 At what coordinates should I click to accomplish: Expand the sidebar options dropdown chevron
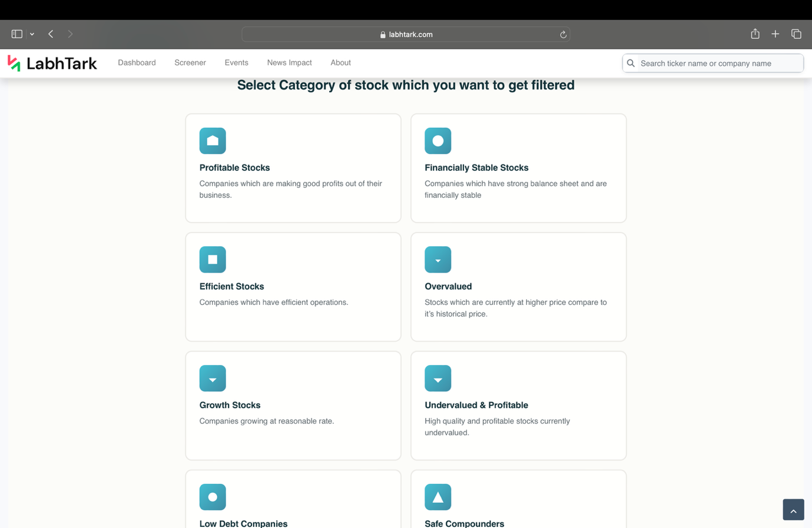coord(32,34)
